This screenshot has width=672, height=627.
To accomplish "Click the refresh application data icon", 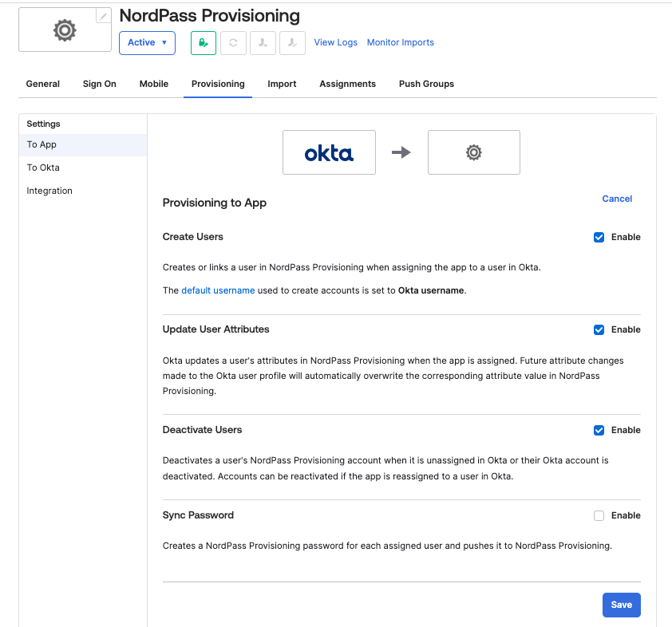I will [233, 43].
